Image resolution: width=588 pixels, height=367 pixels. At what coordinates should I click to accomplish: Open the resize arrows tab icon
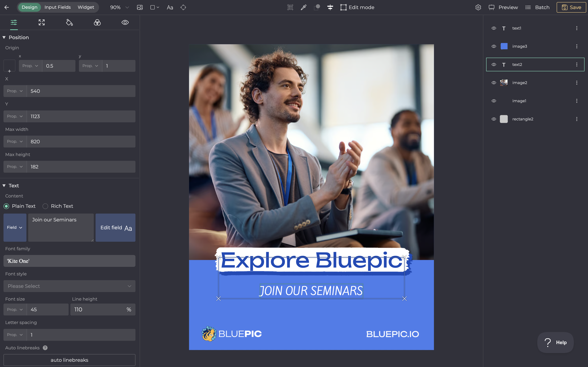coord(41,23)
